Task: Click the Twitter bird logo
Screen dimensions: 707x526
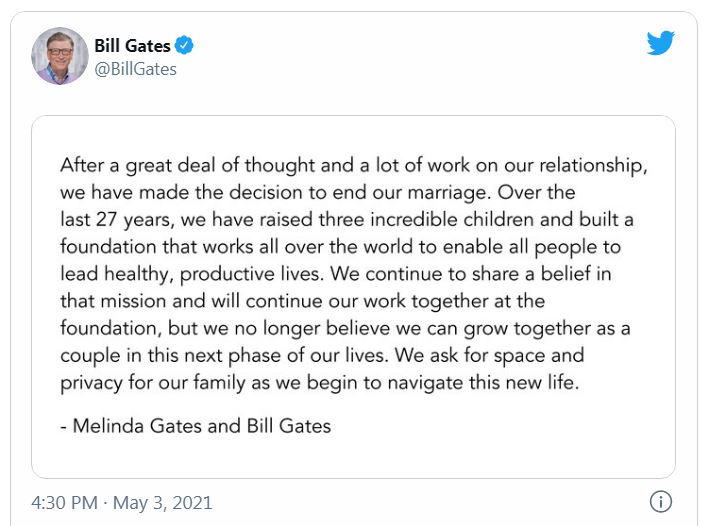Action: [x=660, y=43]
